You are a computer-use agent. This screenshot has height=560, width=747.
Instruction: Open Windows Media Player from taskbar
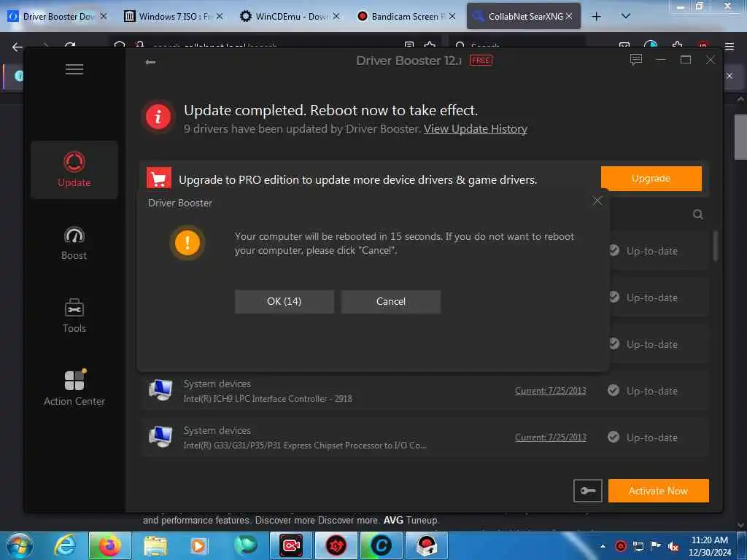coord(199,545)
